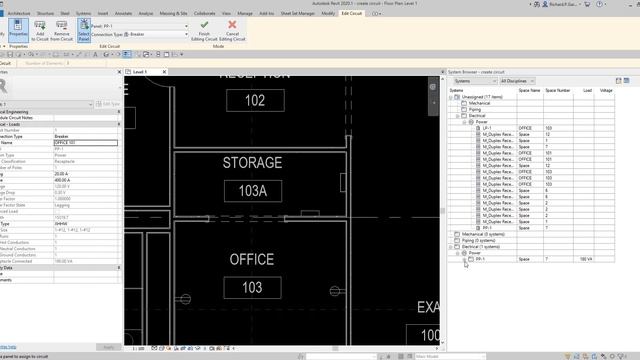The image size is (640, 360).
Task: Open the Systems view dropdown in System Browser
Action: point(475,81)
